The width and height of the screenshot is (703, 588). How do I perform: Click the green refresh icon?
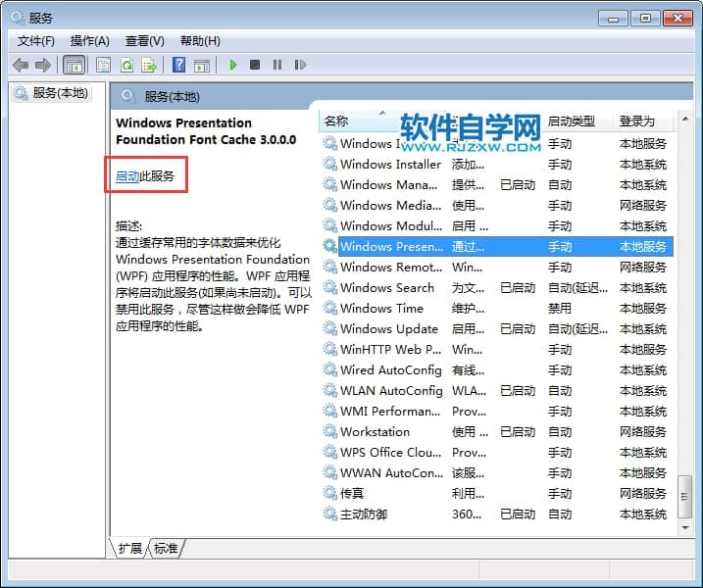click(x=126, y=65)
